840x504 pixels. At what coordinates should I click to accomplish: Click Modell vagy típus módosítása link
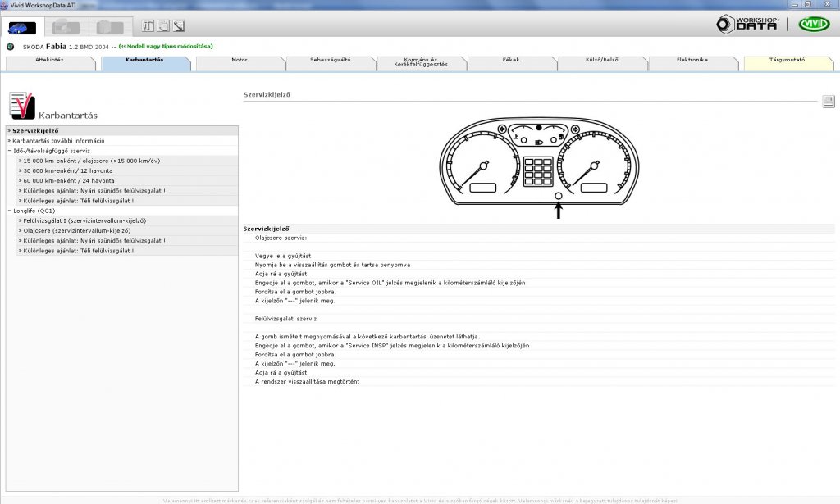(166, 47)
